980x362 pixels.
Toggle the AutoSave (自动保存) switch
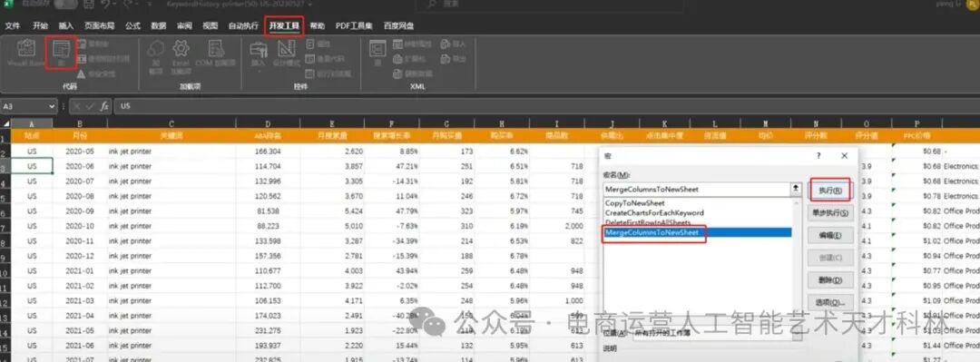click(65, 5)
